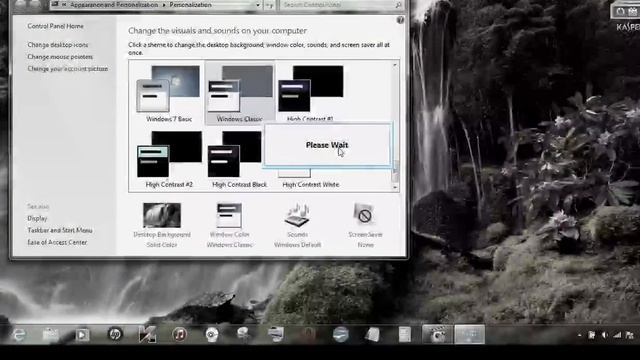This screenshot has width=640, height=360.
Task: Open Sounds settings
Action: point(298,225)
